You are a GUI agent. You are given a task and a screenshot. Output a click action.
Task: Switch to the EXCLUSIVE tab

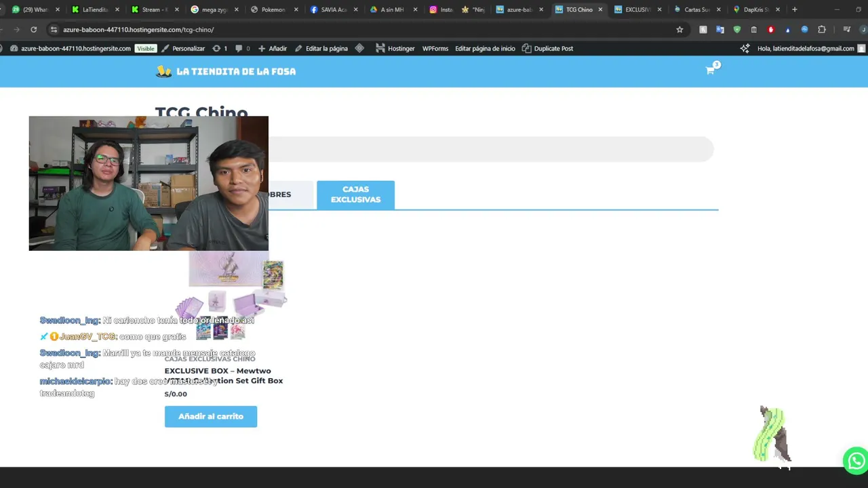tap(637, 9)
